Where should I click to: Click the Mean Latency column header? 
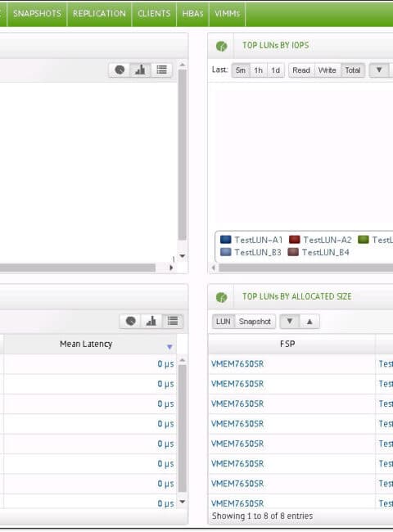point(90,344)
